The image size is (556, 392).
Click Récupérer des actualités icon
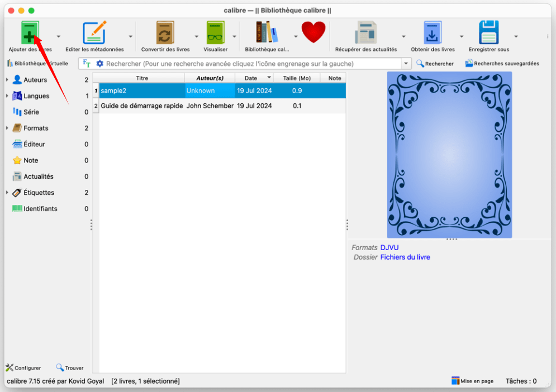[365, 32]
